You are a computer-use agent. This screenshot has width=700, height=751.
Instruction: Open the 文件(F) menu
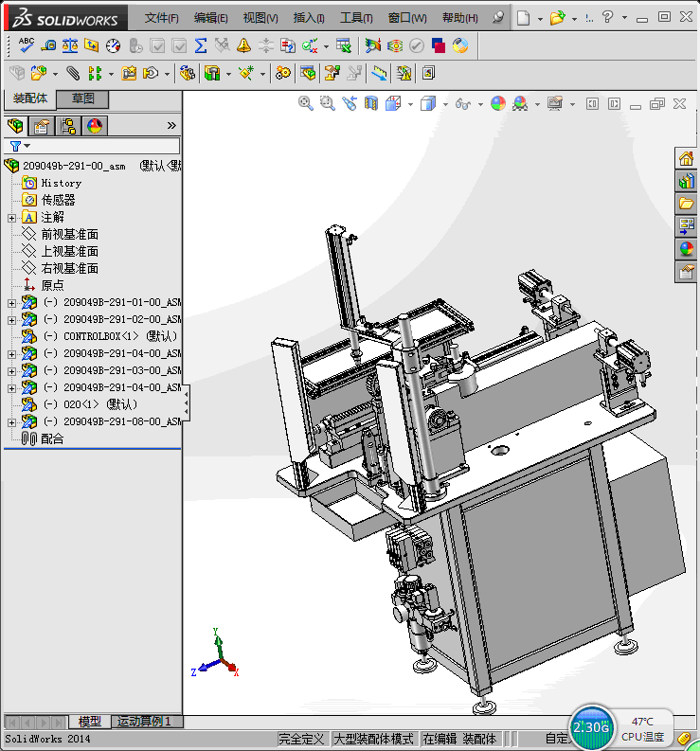tap(161, 18)
